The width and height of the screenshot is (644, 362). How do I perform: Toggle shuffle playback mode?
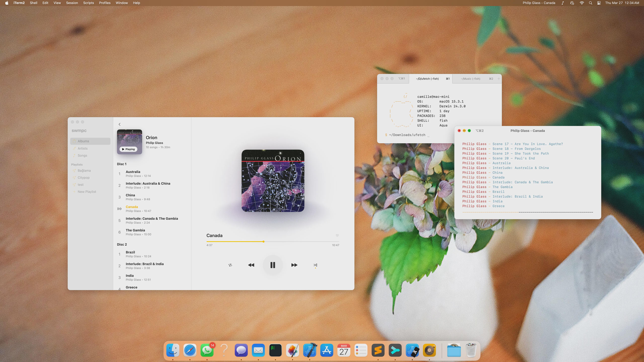(315, 265)
